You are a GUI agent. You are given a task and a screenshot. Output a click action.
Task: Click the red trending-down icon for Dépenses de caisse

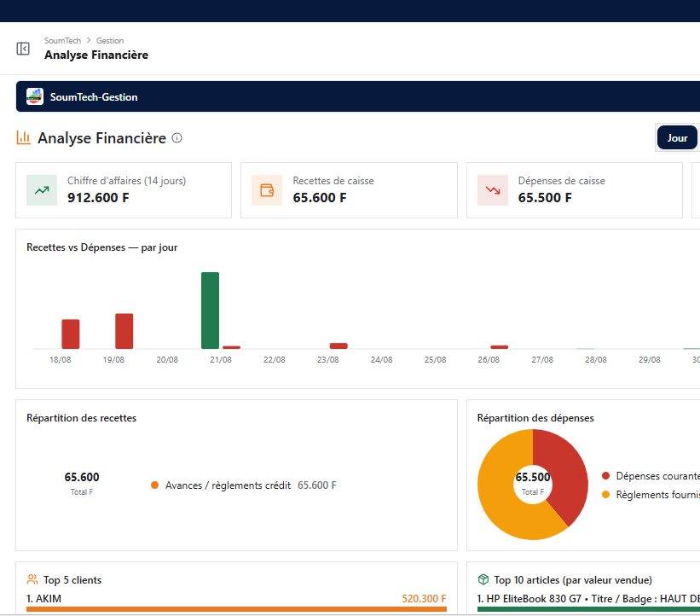(493, 190)
